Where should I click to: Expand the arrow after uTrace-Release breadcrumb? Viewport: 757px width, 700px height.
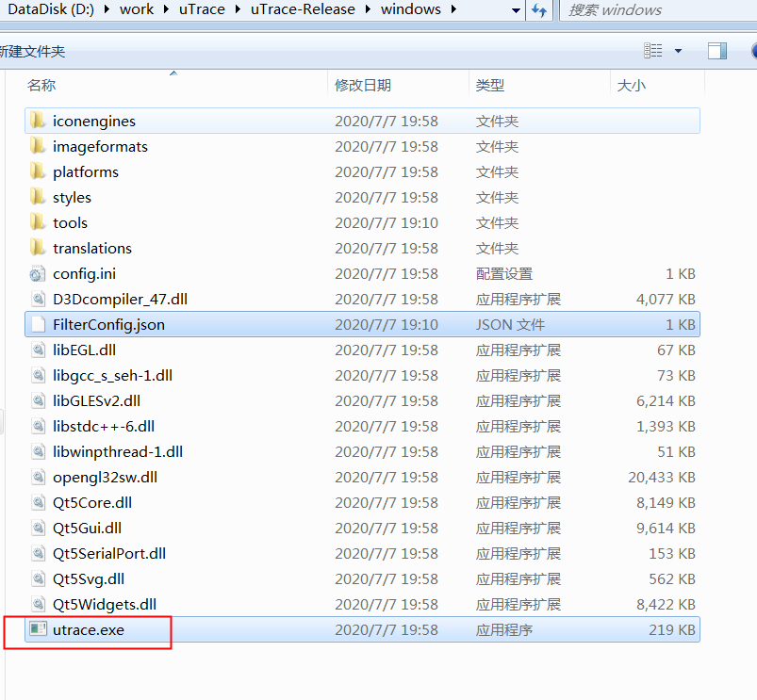tap(368, 9)
